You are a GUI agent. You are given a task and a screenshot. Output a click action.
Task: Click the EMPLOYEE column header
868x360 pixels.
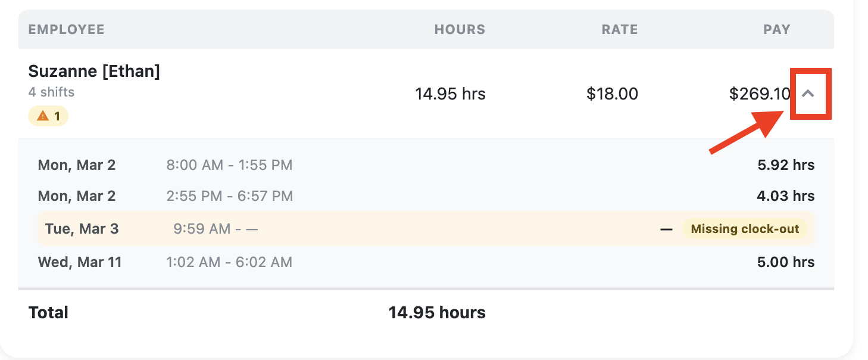coord(66,29)
